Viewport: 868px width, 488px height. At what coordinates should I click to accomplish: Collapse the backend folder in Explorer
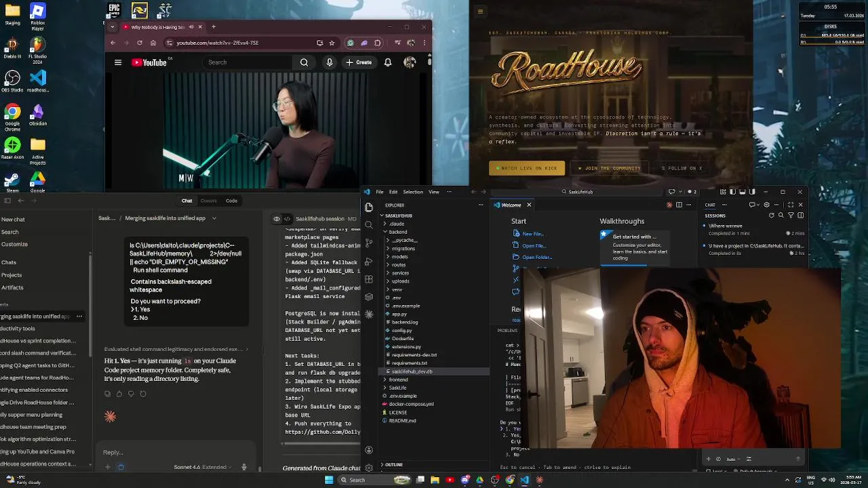click(398, 232)
